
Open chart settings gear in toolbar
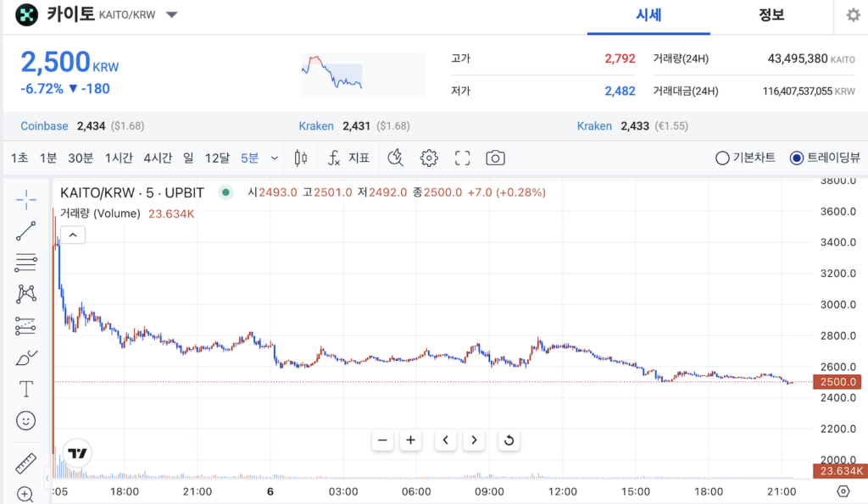pos(428,158)
